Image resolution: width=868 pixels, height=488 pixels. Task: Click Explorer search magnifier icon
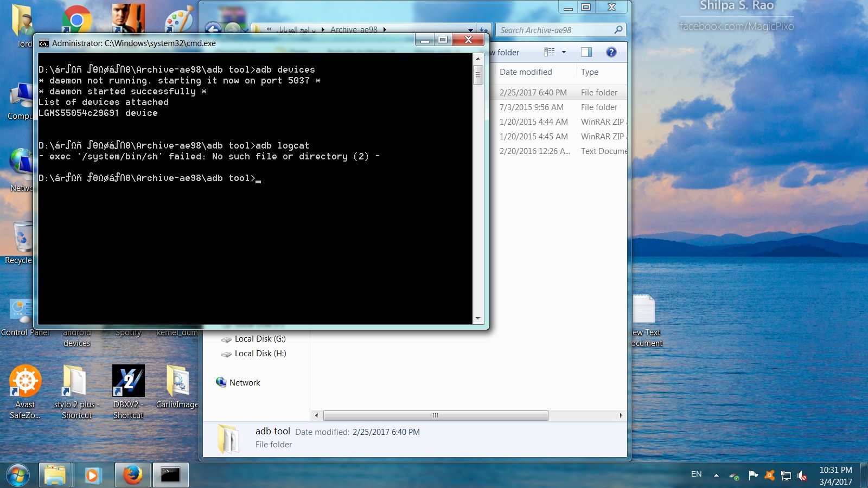[x=618, y=30]
